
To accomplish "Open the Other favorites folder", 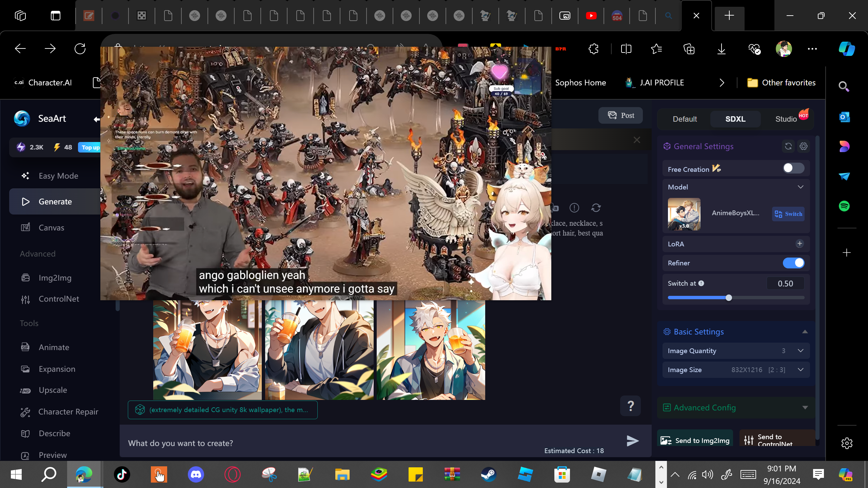I will (782, 83).
